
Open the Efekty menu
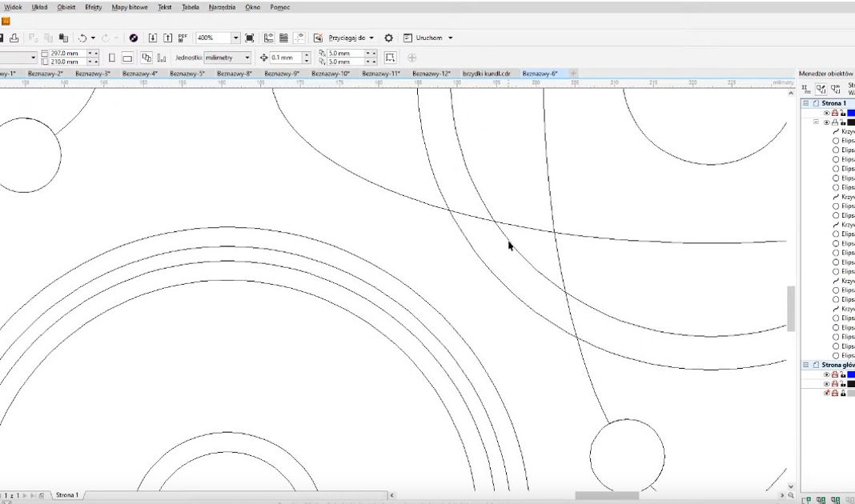click(91, 7)
